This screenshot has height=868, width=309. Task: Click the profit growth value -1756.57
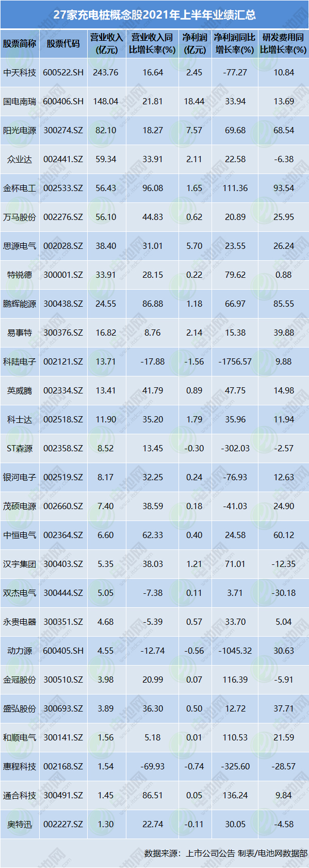[235, 361]
